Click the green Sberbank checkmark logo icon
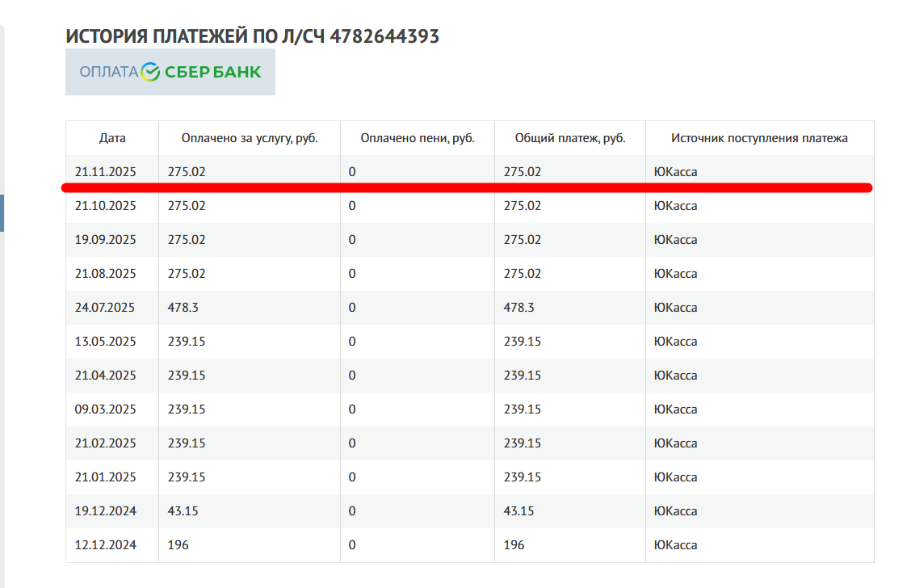 click(x=151, y=72)
